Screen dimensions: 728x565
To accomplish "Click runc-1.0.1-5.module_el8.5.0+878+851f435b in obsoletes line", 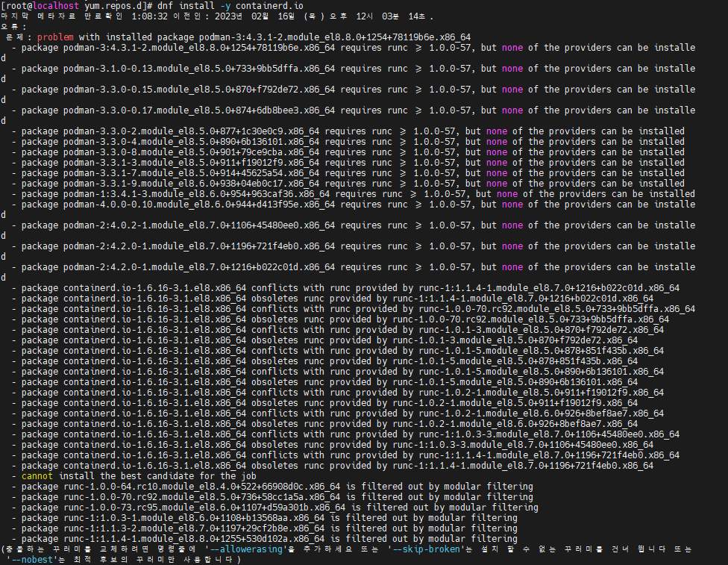I will (497, 361).
